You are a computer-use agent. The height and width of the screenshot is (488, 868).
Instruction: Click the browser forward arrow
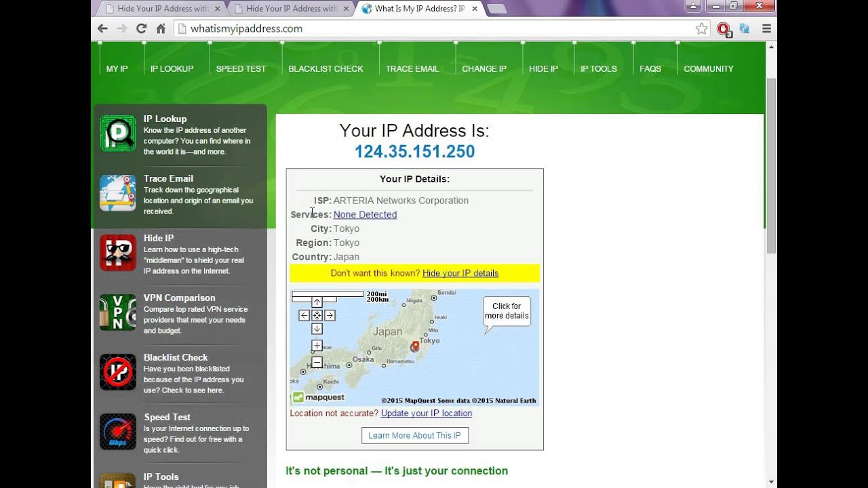tap(122, 28)
